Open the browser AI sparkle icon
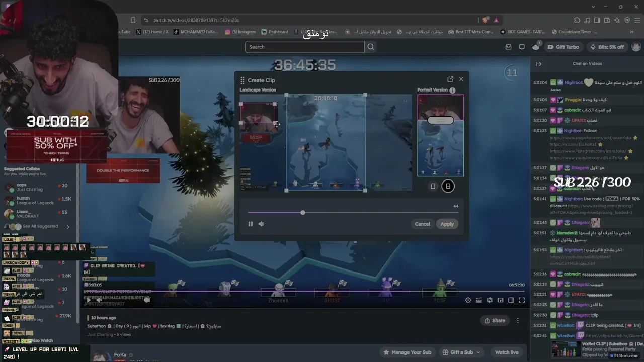This screenshot has width=644, height=362. (617, 20)
